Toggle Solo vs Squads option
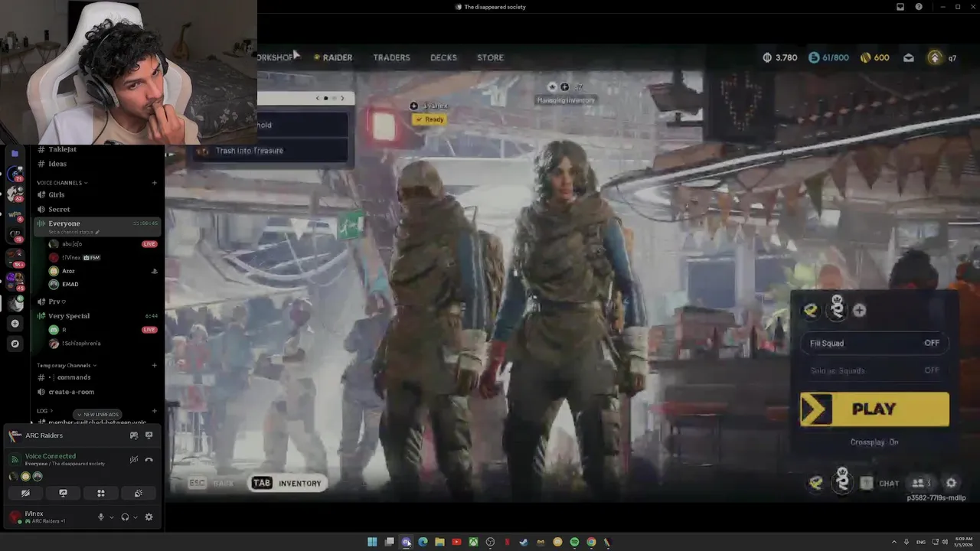This screenshot has height=551, width=980. (874, 370)
